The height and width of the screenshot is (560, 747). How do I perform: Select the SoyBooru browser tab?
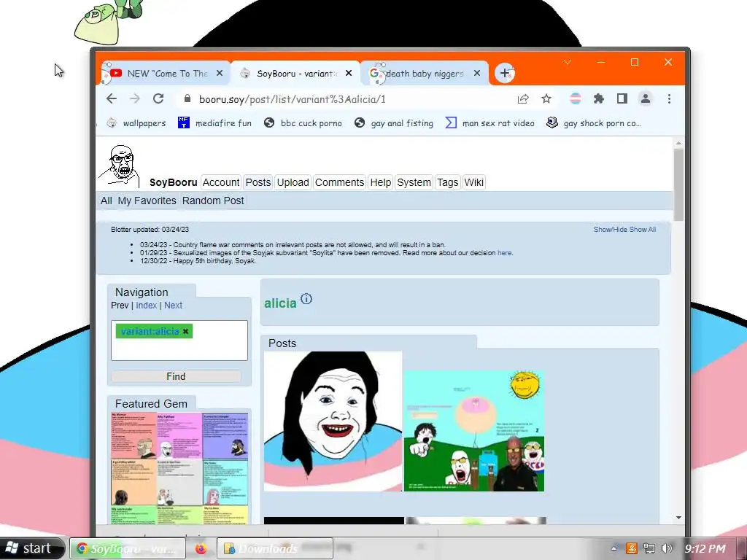click(295, 74)
